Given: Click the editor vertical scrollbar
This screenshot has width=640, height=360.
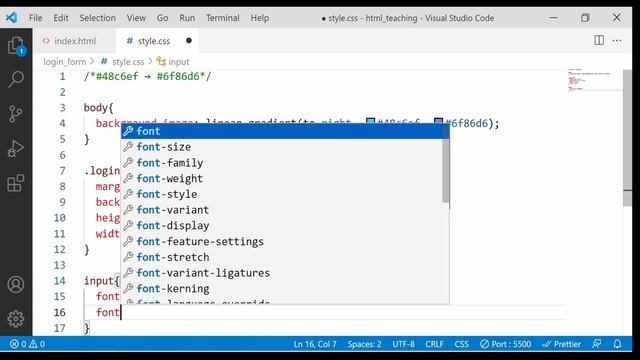Looking at the screenshot, I should point(627,138).
